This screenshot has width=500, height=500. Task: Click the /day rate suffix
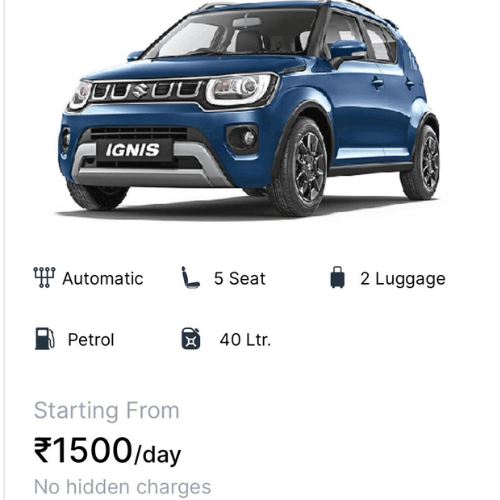click(157, 455)
